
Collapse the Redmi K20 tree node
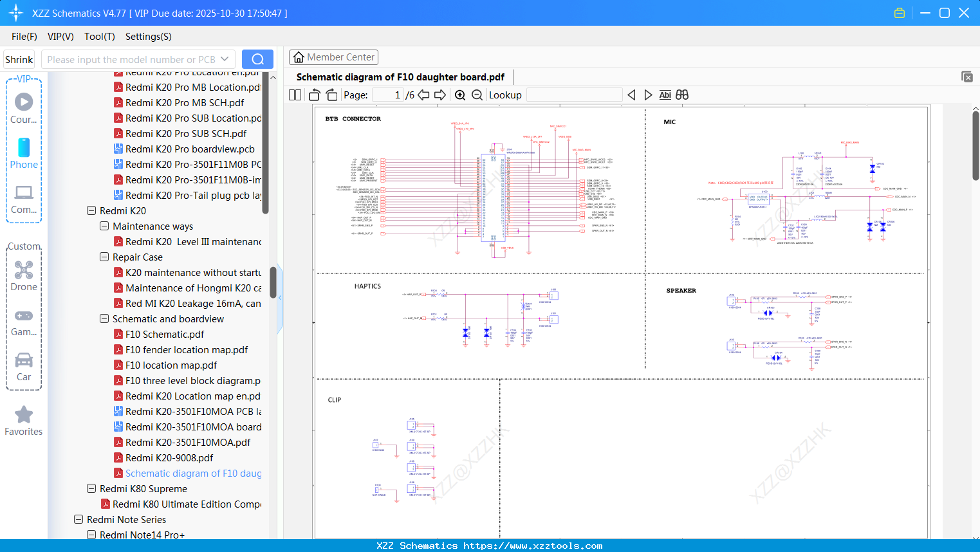point(91,210)
